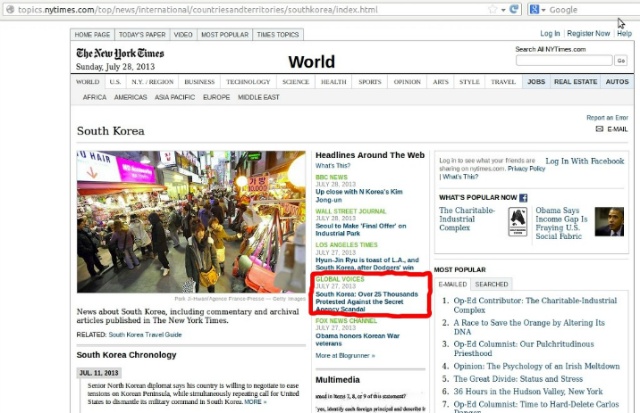This screenshot has width=640, height=413.
Task: Focus the Search All NYTimes.com field
Action: pos(564,60)
